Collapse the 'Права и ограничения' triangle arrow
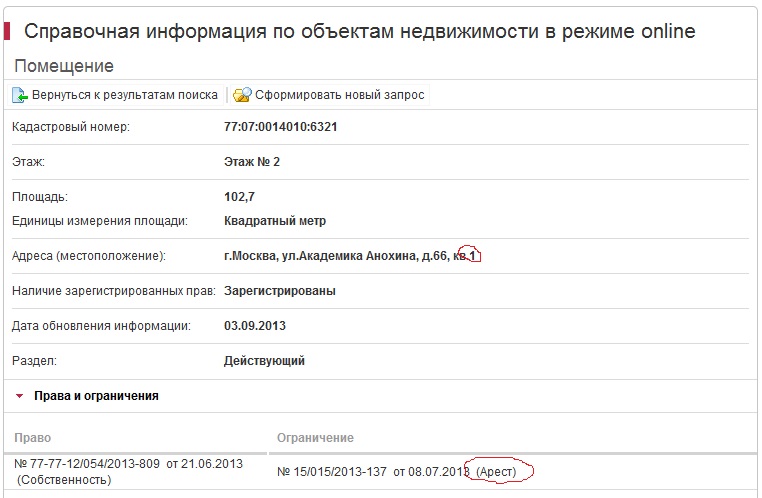The image size is (762, 498). click(19, 396)
